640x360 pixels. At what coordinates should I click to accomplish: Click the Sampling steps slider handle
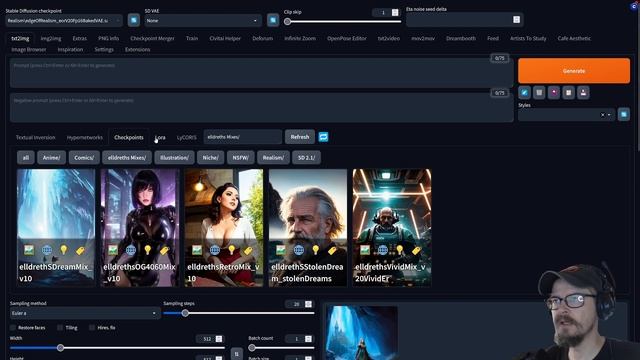[x=185, y=313]
